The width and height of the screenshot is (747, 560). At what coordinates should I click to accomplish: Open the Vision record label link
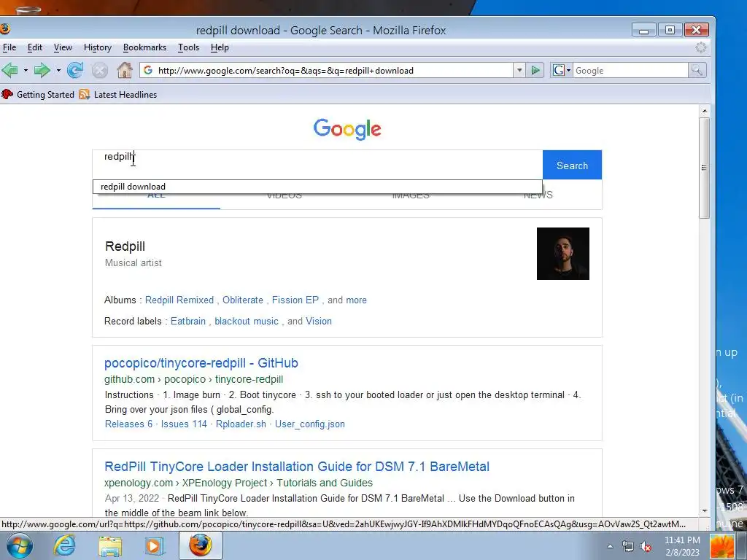pyautogui.click(x=319, y=321)
